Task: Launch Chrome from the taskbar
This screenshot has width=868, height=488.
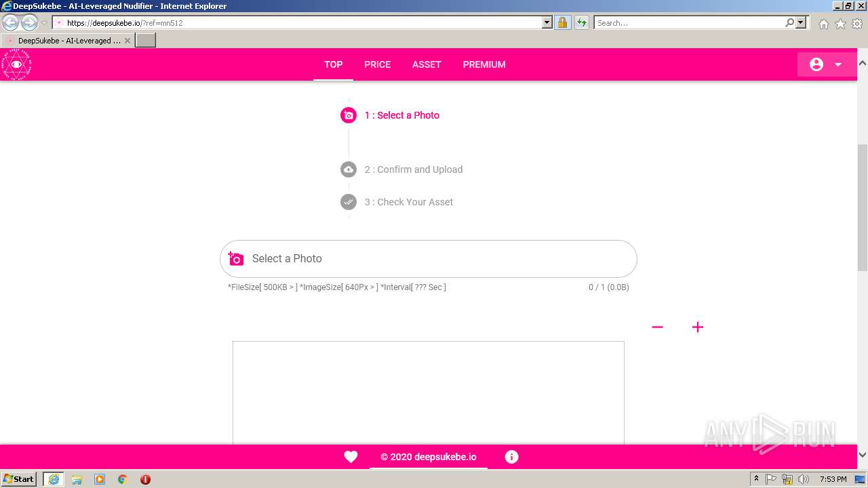Action: [123, 479]
